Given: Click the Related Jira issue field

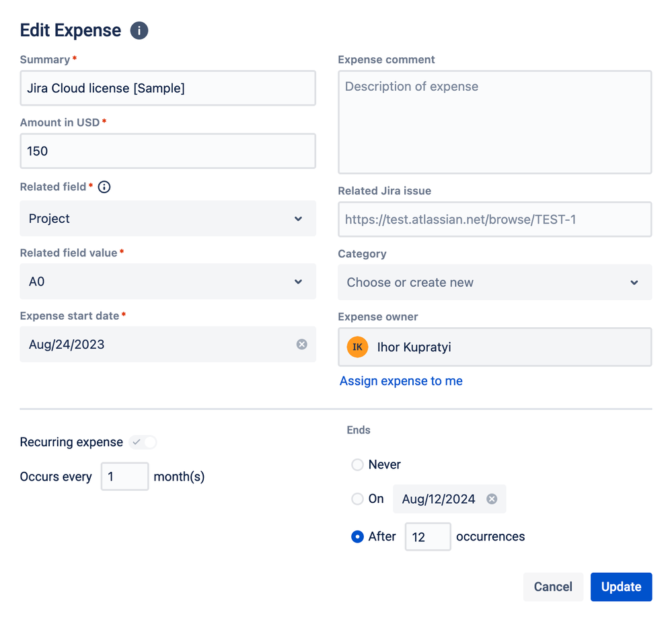Looking at the screenshot, I should click(495, 219).
